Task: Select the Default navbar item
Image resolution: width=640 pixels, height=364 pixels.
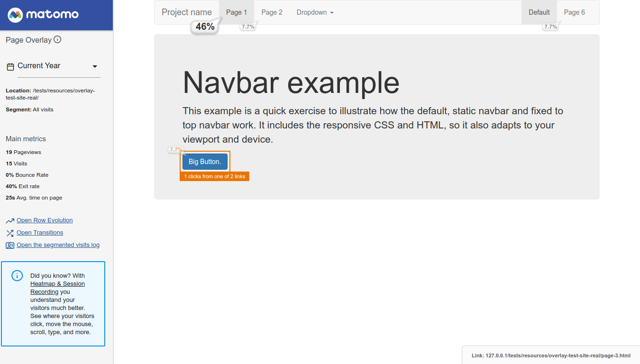Action: 539,12
